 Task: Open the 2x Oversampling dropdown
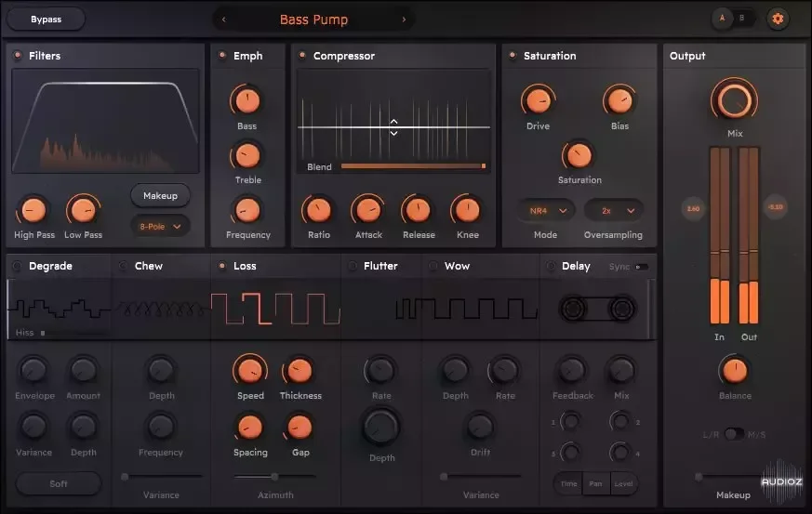click(614, 211)
